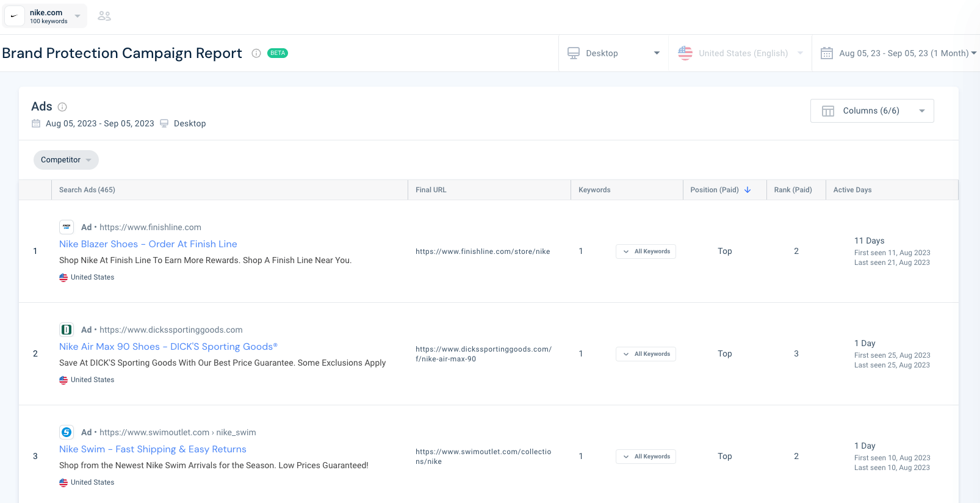
Task: Click the SwimOutlet logo icon in third ad
Action: click(67, 432)
